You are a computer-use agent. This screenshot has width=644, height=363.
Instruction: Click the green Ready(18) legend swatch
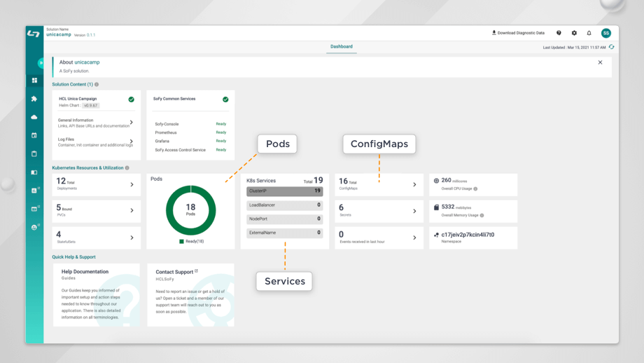tap(181, 241)
